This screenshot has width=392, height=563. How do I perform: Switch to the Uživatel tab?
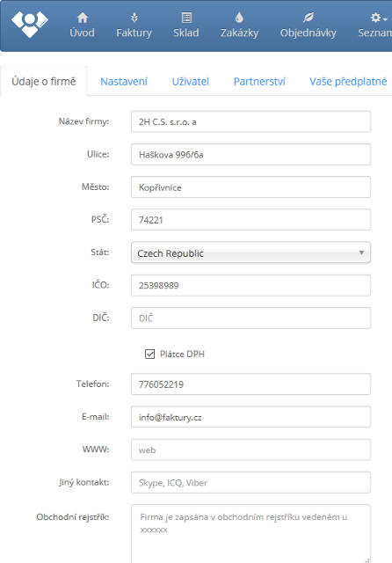(x=191, y=82)
